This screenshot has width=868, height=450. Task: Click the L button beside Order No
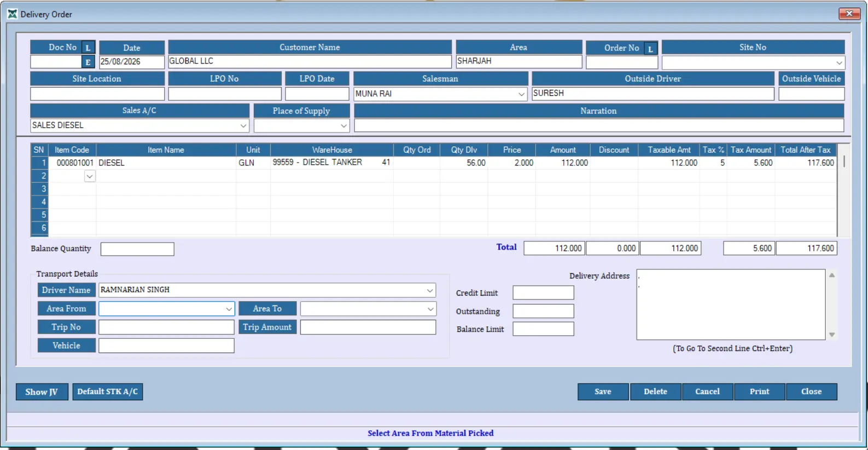650,48
